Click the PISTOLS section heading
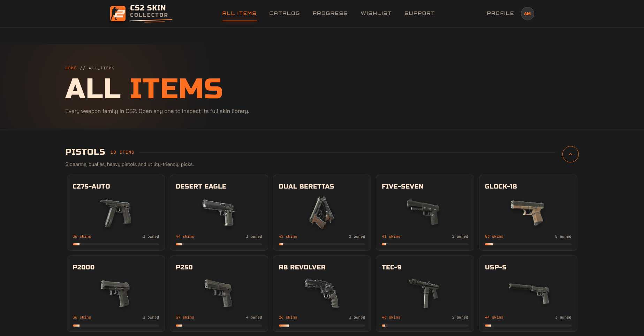 click(x=85, y=152)
